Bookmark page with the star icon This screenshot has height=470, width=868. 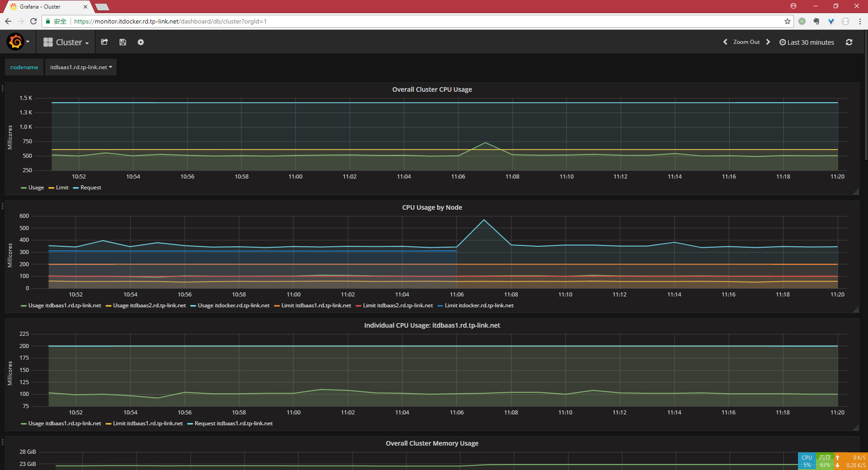[x=788, y=21]
